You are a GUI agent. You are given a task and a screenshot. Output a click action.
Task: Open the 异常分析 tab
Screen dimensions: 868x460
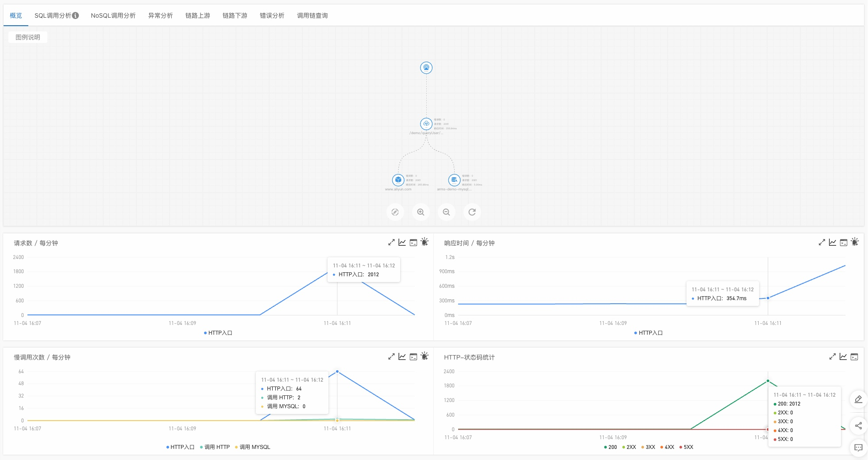pyautogui.click(x=161, y=15)
